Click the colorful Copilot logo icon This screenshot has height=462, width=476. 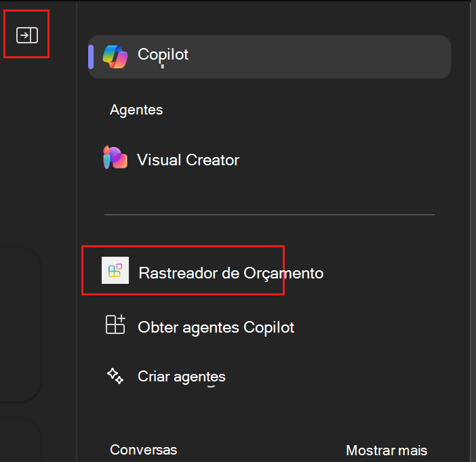[x=115, y=57]
